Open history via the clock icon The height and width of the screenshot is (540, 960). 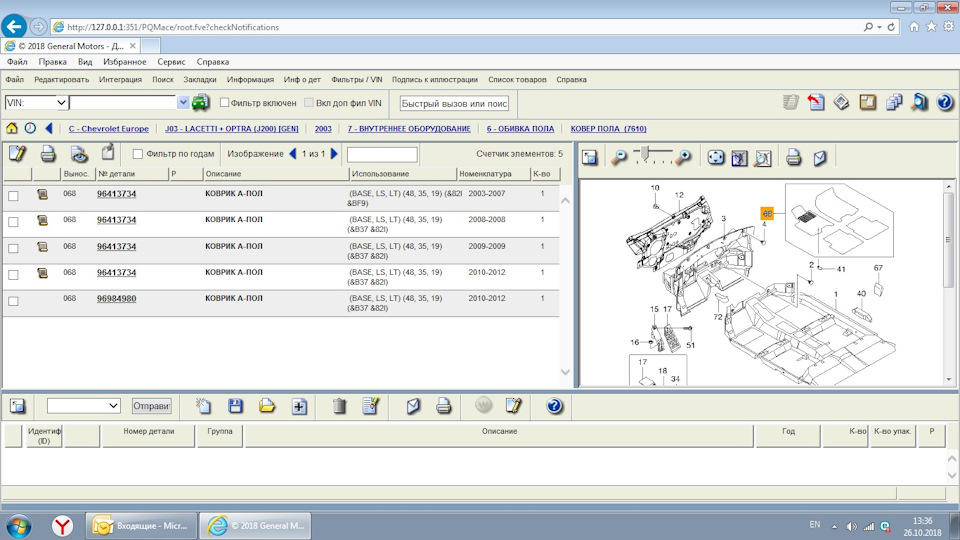[x=30, y=128]
